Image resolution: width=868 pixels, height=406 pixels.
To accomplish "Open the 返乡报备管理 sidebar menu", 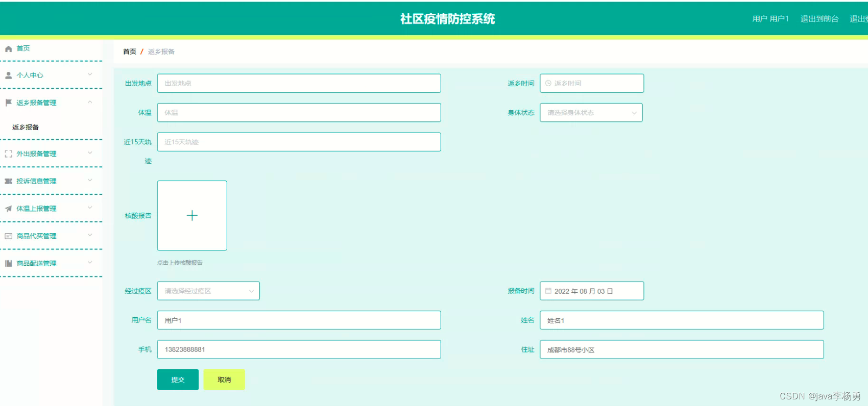I will pyautogui.click(x=51, y=103).
